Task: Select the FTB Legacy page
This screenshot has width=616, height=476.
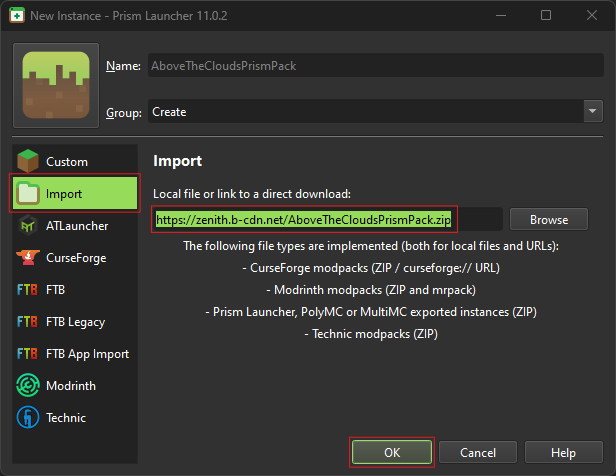Action: pos(75,322)
